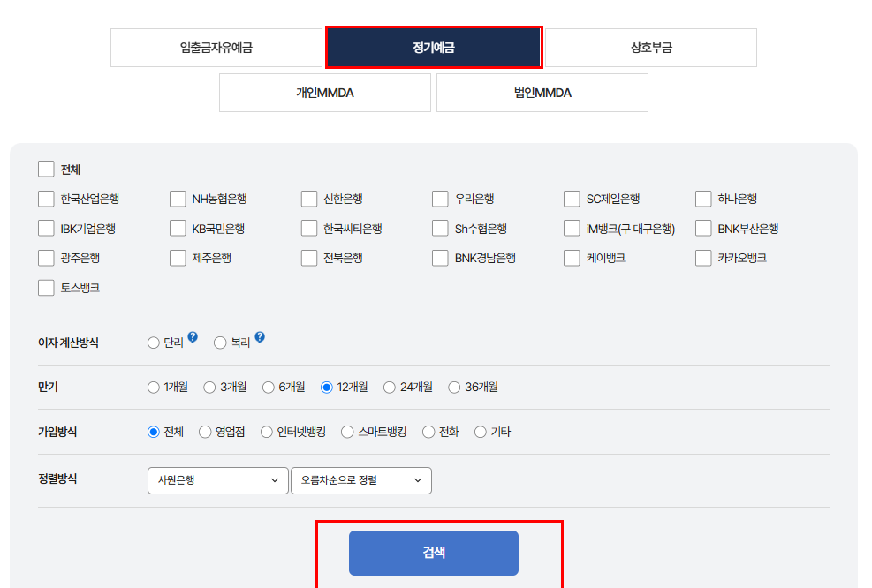Open the 사원은행 sort dropdown
872x588 pixels.
pyautogui.click(x=216, y=480)
